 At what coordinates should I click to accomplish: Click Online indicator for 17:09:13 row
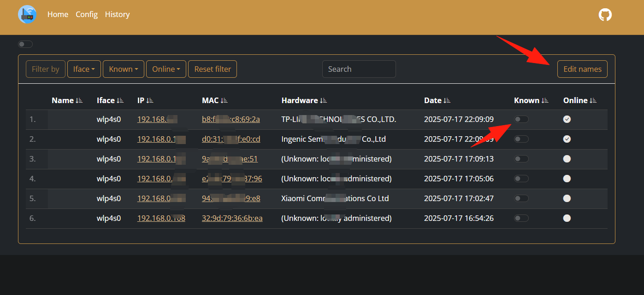[x=567, y=159]
